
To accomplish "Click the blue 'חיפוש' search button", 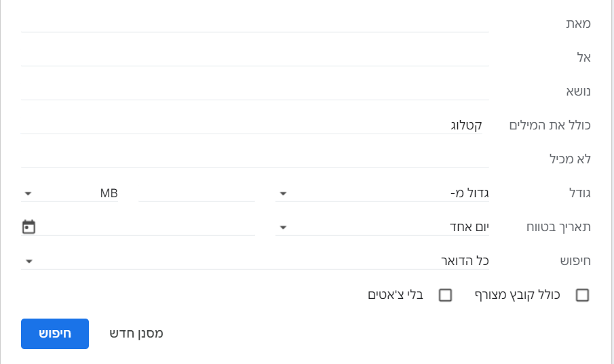I will click(x=55, y=333).
